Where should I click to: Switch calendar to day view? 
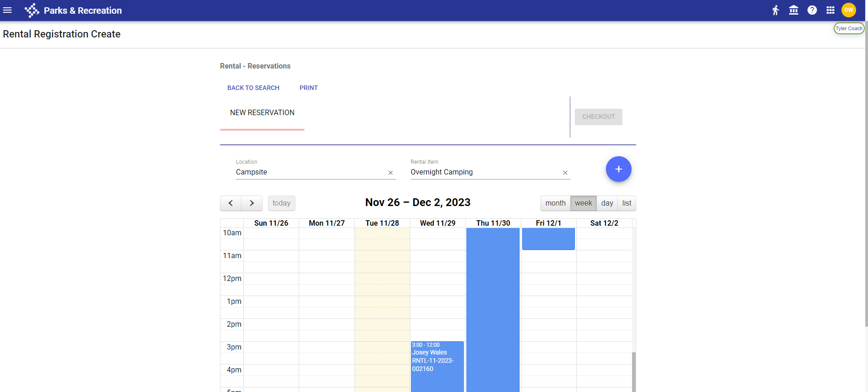[607, 203]
